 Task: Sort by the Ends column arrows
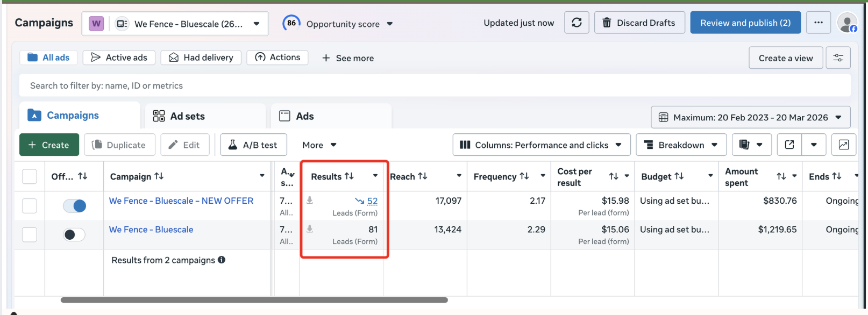[x=837, y=176]
